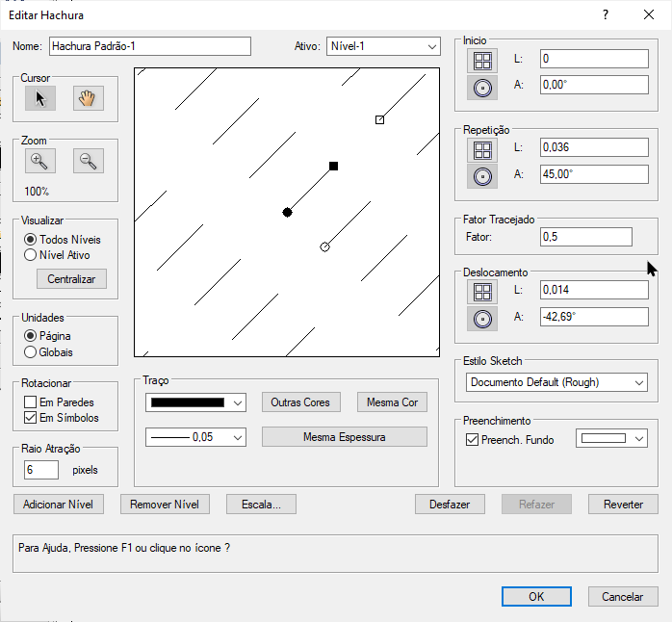This screenshot has width=672, height=622.
Task: Click Inicio cartesian grid icon
Action: click(482, 61)
